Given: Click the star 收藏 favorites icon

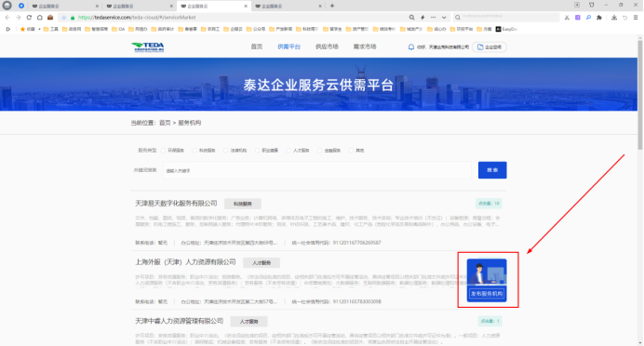Looking at the screenshot, I should coord(28,29).
